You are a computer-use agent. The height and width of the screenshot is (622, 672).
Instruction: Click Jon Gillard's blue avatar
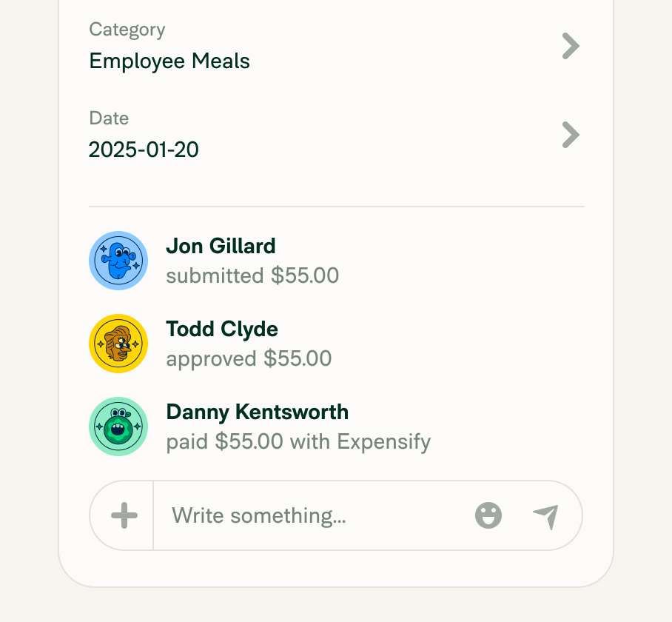click(118, 261)
